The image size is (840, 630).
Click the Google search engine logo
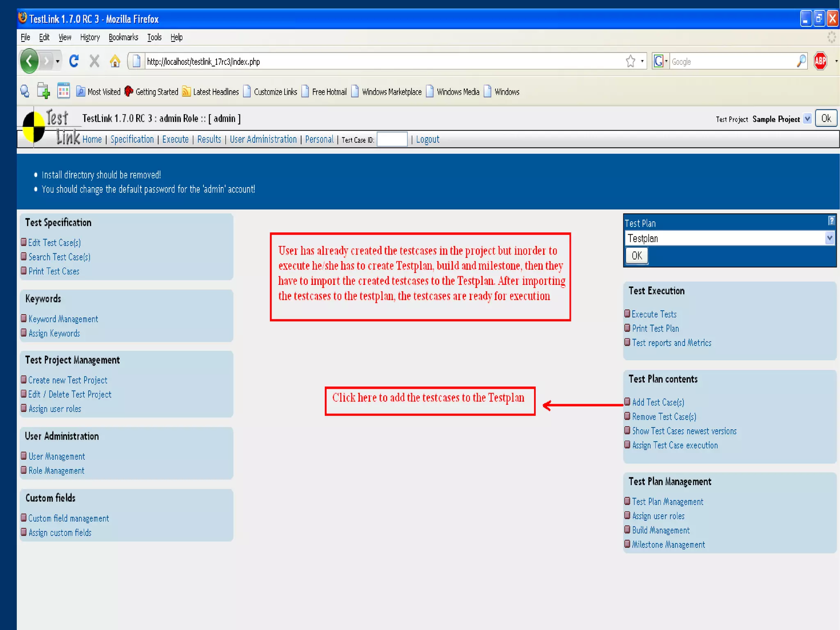[658, 62]
